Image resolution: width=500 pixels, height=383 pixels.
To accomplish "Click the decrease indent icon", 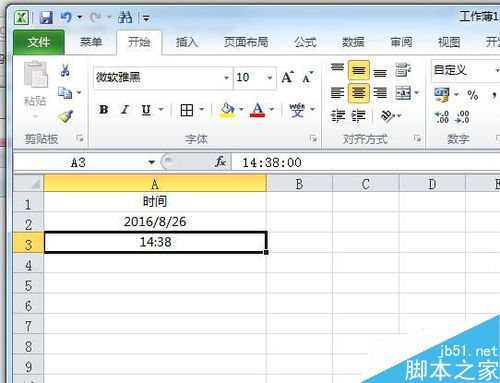I will click(337, 116).
